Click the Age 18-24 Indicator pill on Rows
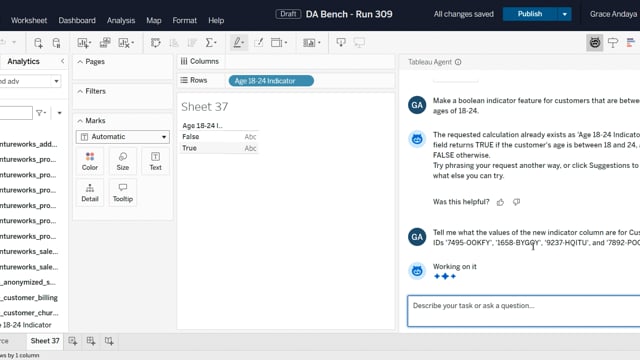 [x=271, y=81]
